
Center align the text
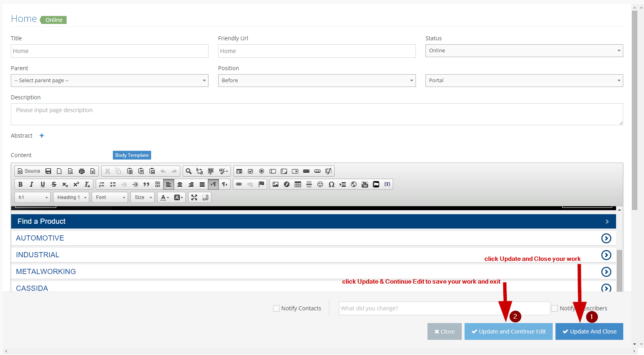coord(180,184)
